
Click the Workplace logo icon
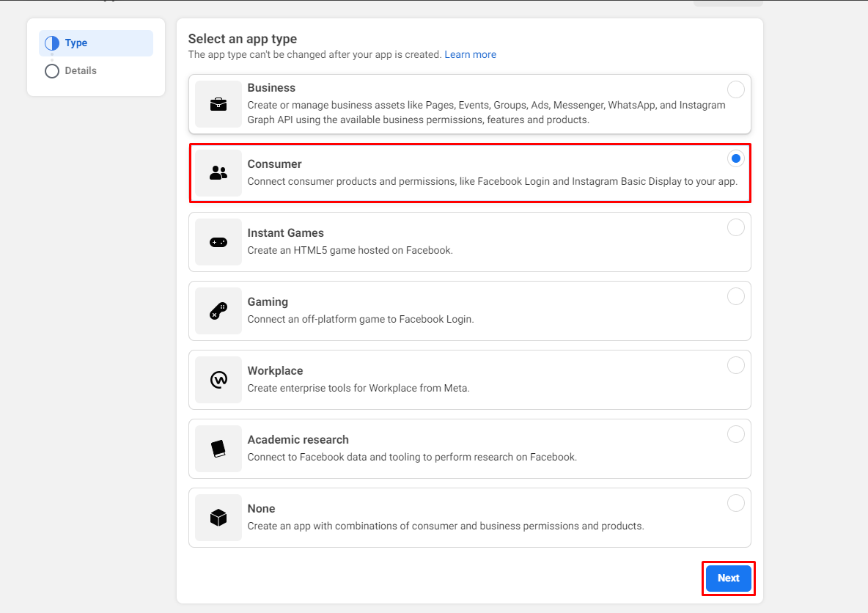click(x=218, y=380)
